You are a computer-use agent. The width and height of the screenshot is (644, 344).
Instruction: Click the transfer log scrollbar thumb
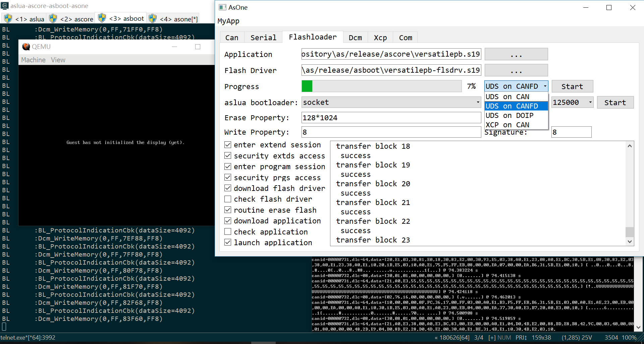(x=630, y=232)
